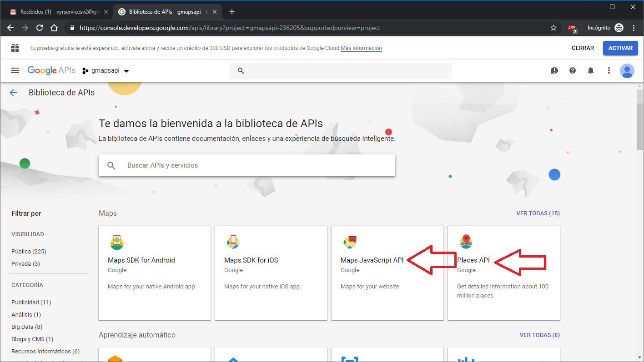Image resolution: width=644 pixels, height=362 pixels.
Task: Click VER TODAS (15) for Maps
Action: tap(538, 213)
